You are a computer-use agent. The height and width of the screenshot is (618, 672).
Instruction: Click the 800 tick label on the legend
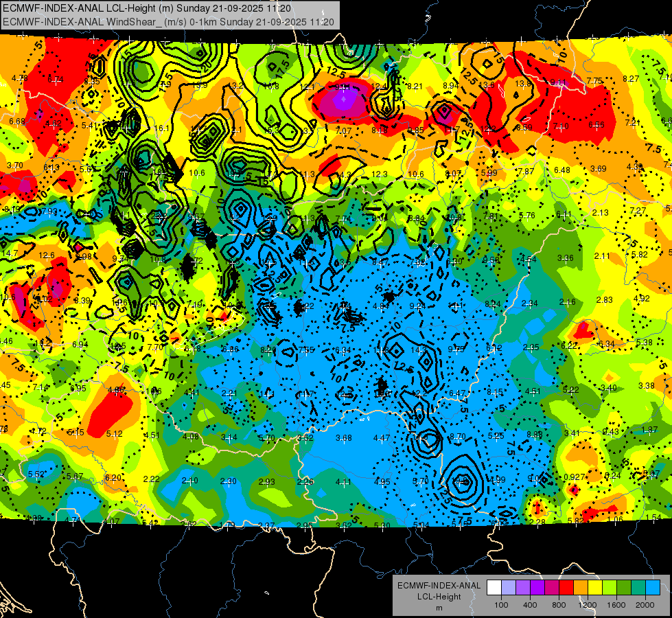[558, 604]
